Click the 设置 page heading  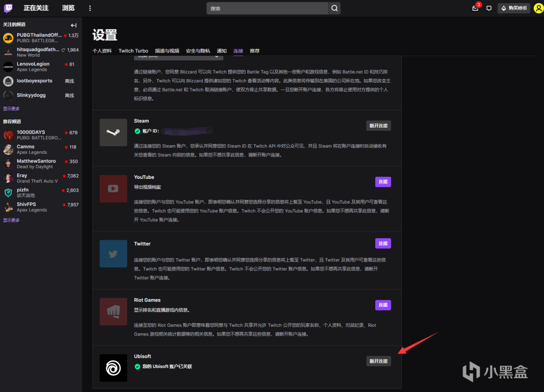click(105, 35)
